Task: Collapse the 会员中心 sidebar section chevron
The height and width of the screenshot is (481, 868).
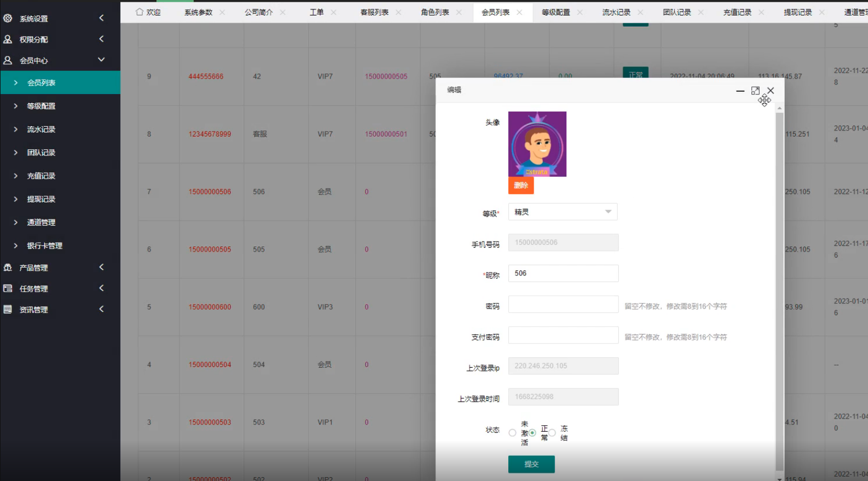Action: click(101, 60)
